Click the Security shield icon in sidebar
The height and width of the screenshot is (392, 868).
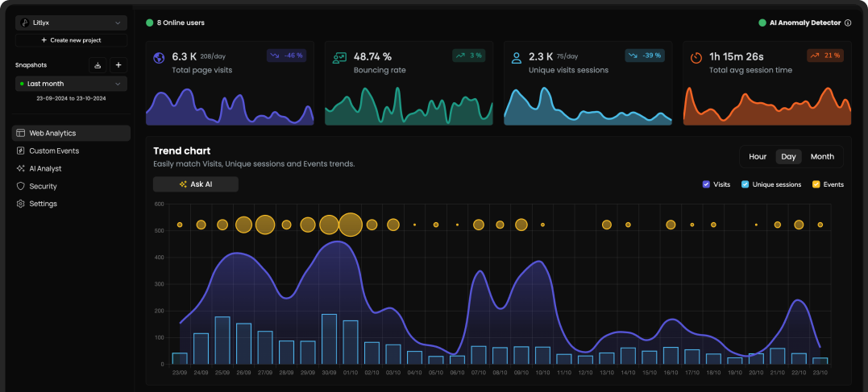tap(21, 186)
